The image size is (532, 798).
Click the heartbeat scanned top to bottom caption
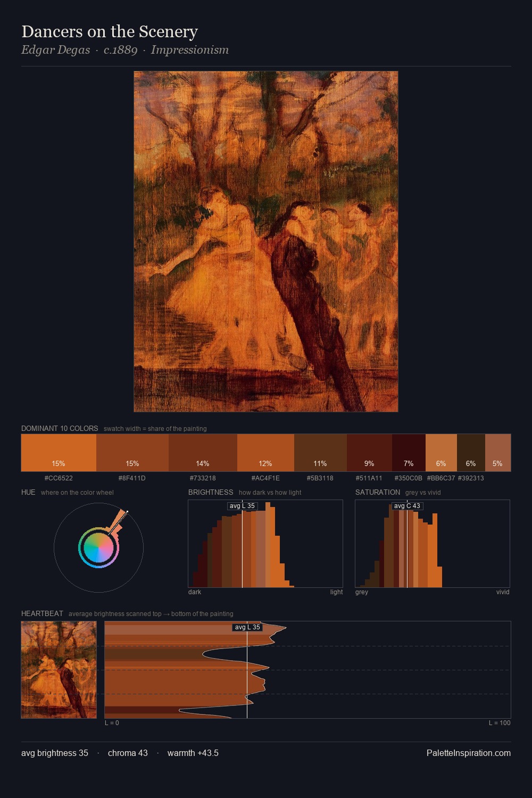(151, 614)
